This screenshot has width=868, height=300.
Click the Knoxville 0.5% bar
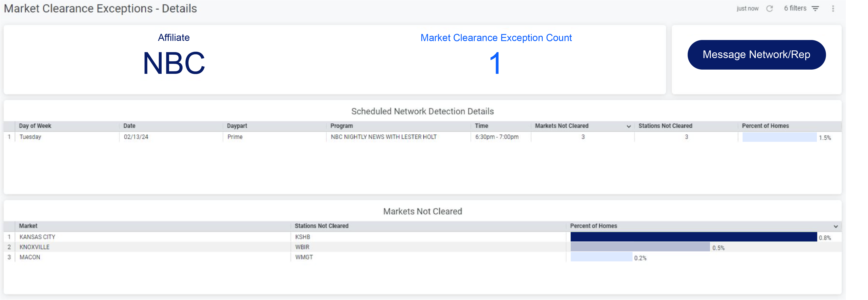point(640,247)
